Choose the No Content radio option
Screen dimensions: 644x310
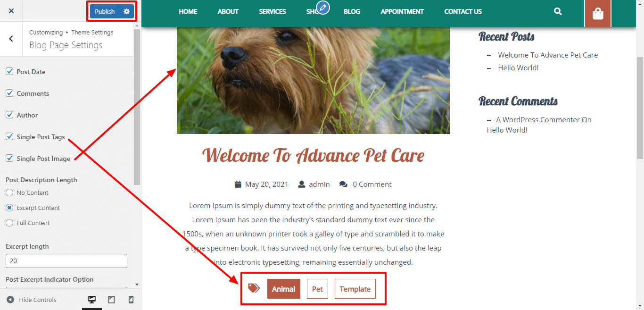pos(9,193)
